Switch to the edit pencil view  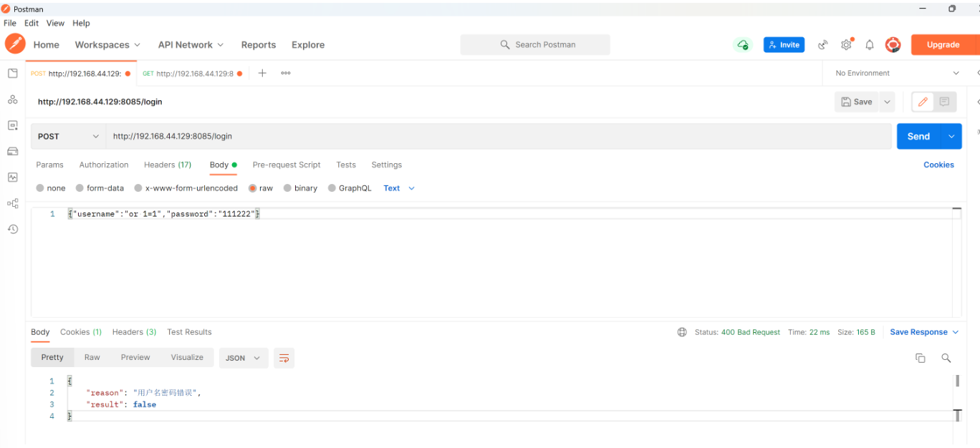[923, 102]
